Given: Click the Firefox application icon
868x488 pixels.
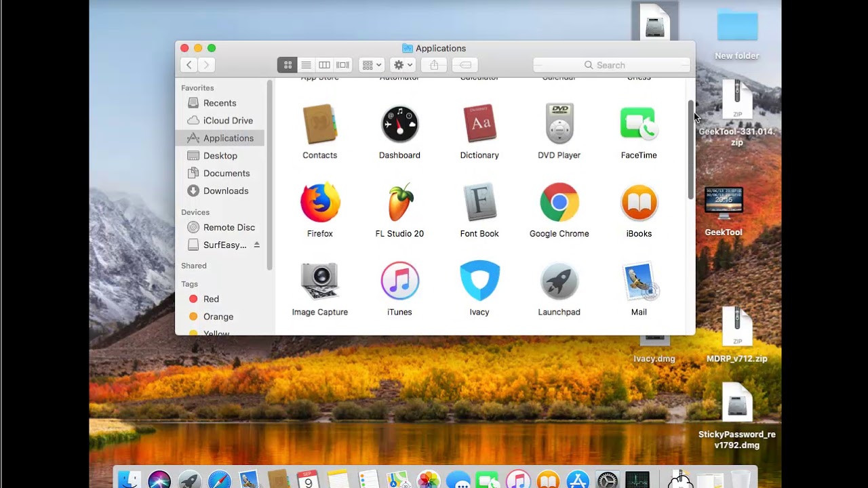Looking at the screenshot, I should click(319, 203).
